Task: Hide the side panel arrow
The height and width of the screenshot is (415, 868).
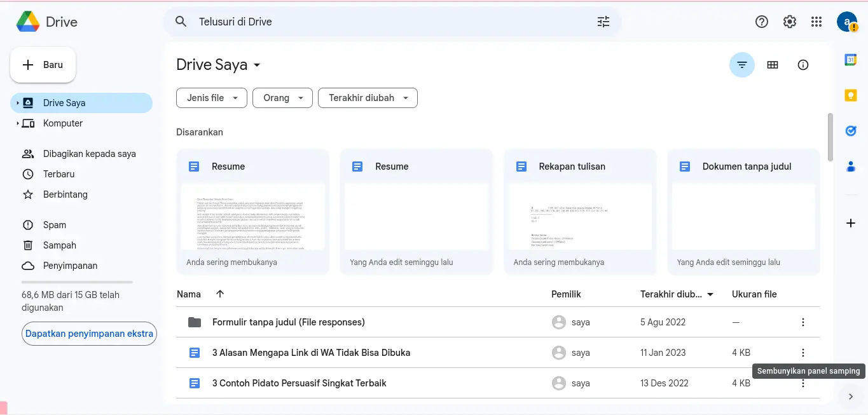Action: [x=851, y=397]
